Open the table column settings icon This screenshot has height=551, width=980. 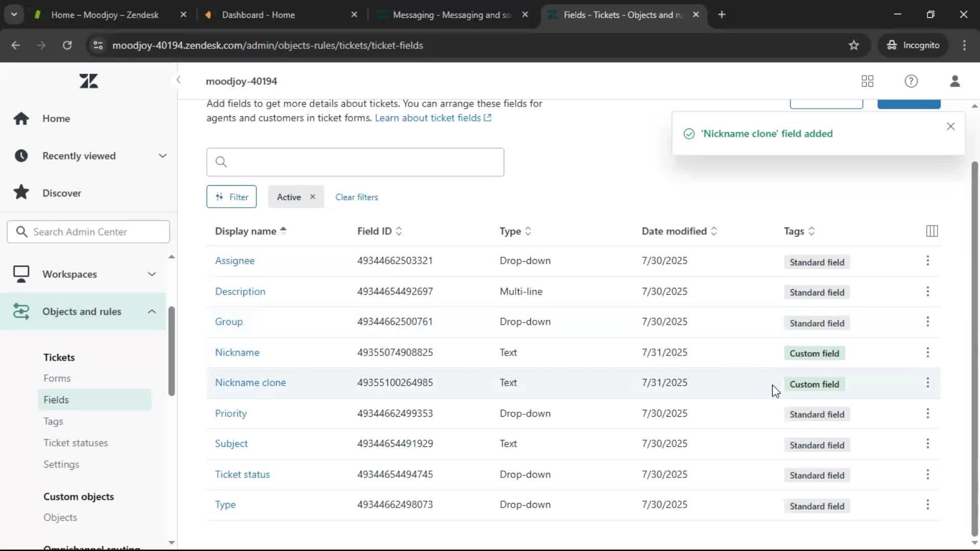[932, 231]
